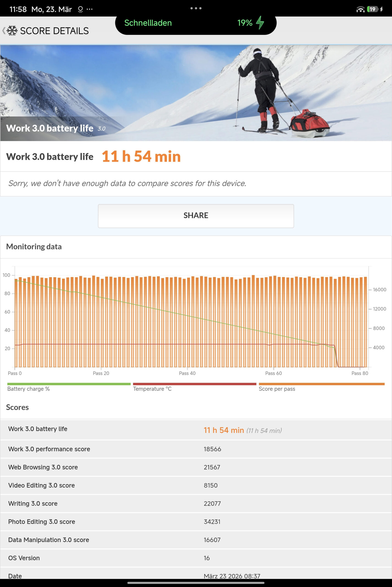Tap the Scores section heading

pos(17,407)
